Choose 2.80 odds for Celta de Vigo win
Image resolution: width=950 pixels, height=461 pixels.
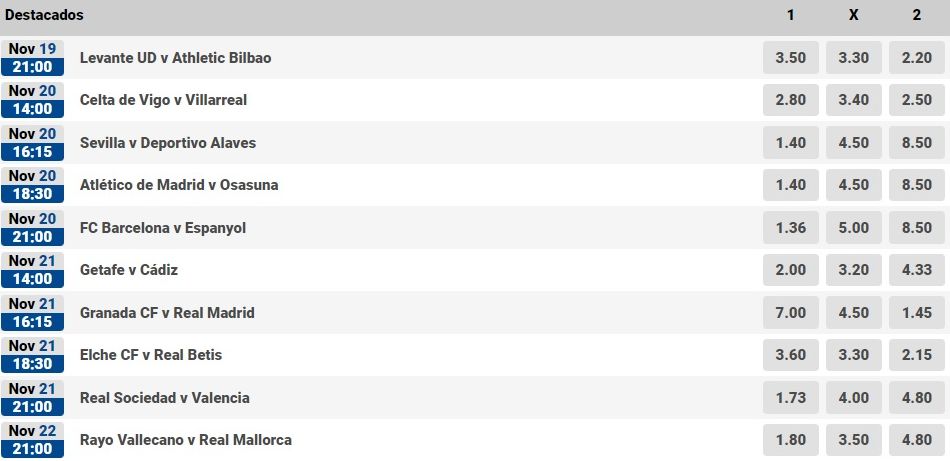point(790,100)
